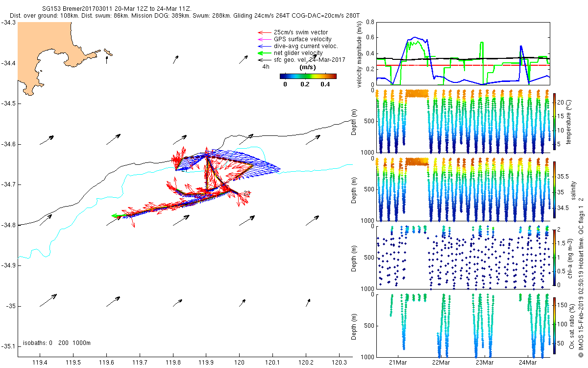The height and width of the screenshot is (368, 588).
Task: Click the chl-a colorbar
Action: point(555,257)
